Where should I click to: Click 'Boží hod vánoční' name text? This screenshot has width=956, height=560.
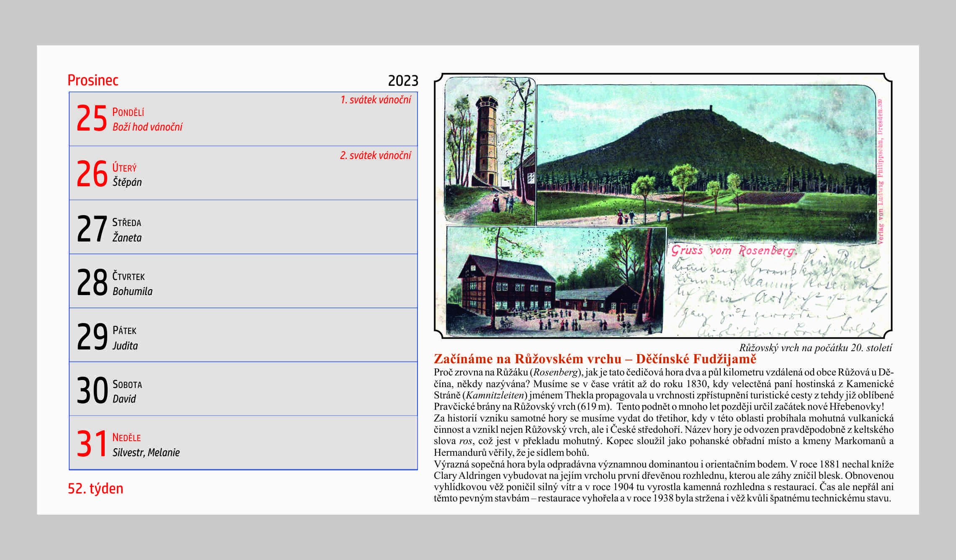(147, 127)
